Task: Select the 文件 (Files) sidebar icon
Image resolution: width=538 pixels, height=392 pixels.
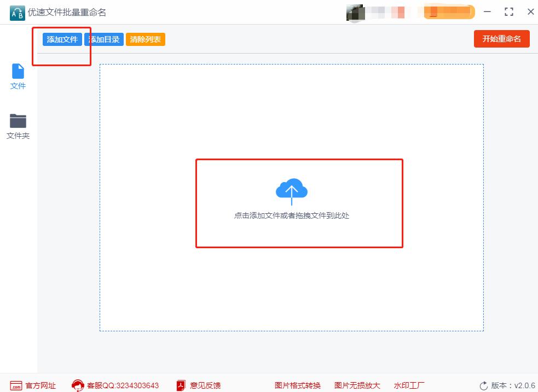Action: point(18,77)
